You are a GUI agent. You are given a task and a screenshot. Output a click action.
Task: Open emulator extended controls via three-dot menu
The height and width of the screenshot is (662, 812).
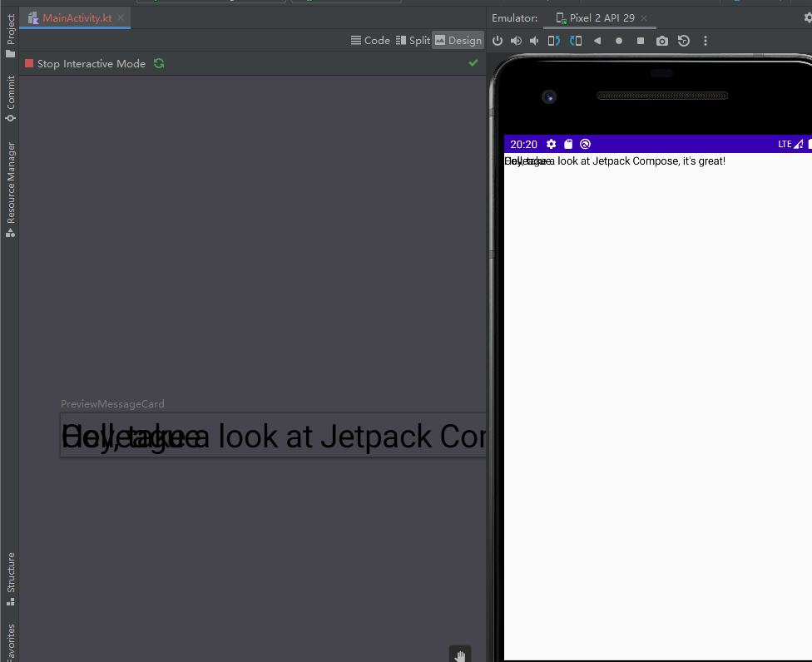tap(705, 40)
